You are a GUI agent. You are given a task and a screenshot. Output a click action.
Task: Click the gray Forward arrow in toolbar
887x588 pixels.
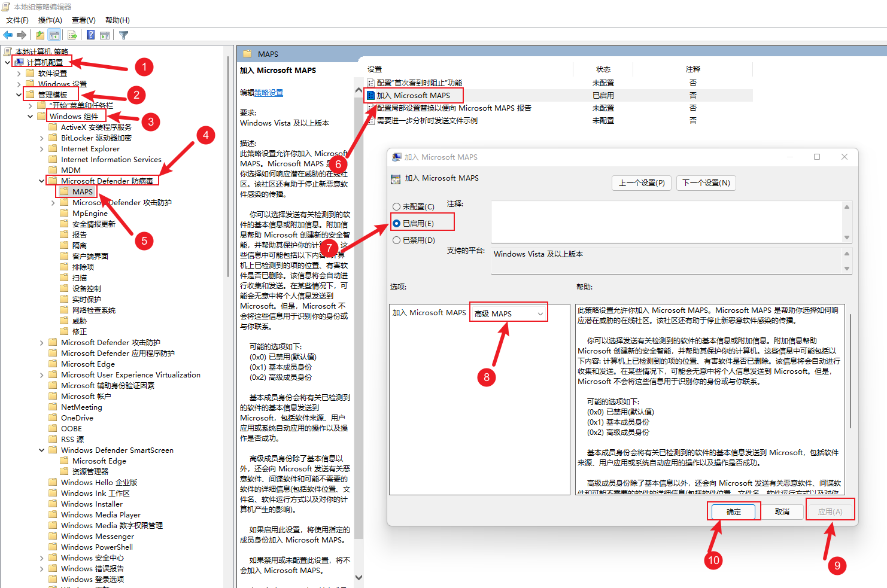pyautogui.click(x=22, y=35)
